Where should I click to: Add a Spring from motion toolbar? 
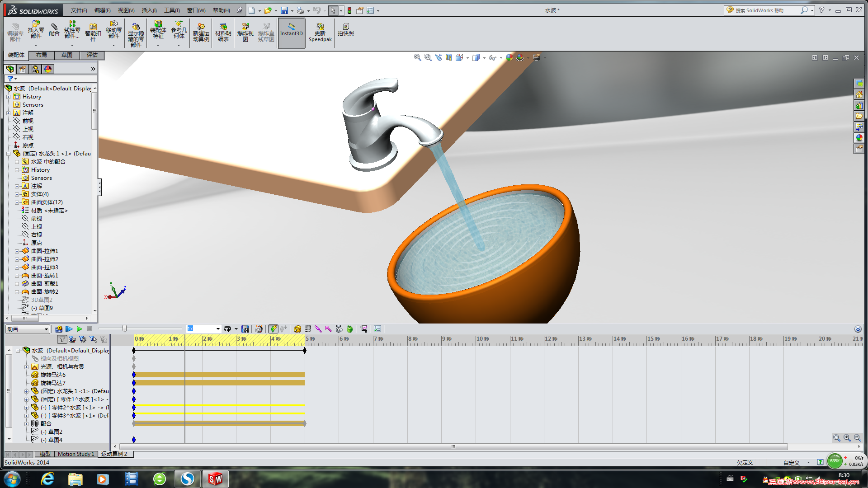tap(308, 329)
